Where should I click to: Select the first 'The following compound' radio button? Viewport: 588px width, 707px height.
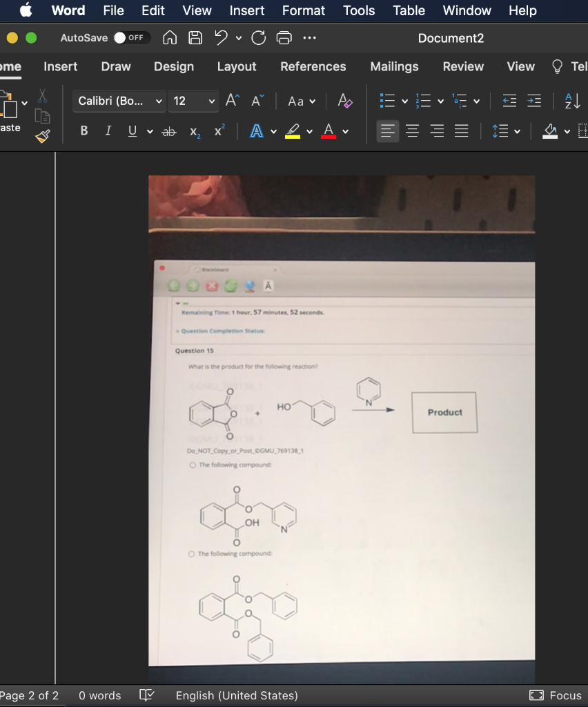click(193, 465)
